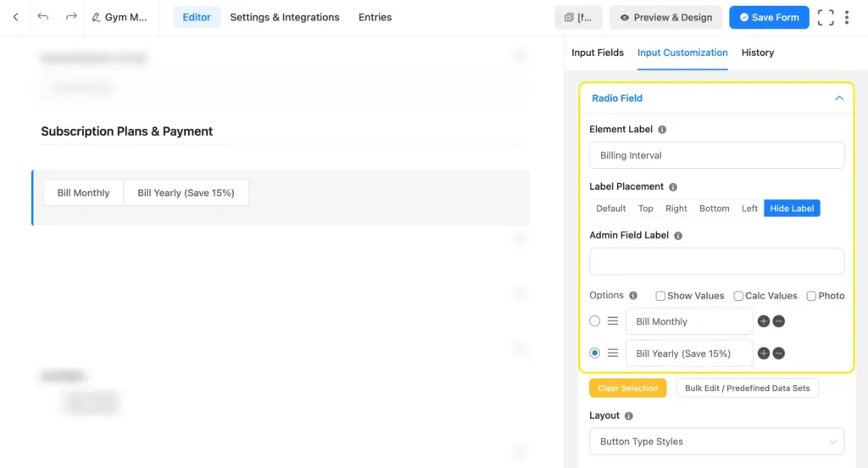Show Element Label info tooltip
Screen dimensions: 868x468
(x=662, y=130)
